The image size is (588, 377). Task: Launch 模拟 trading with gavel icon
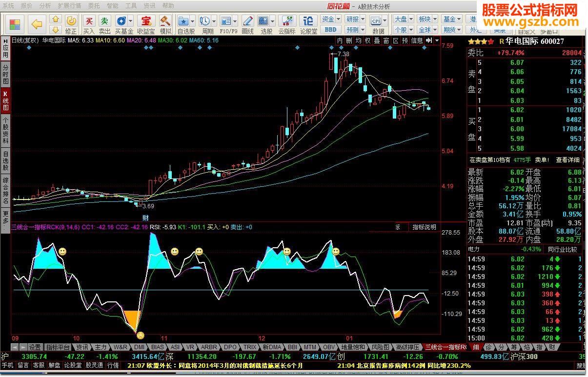[x=166, y=24]
